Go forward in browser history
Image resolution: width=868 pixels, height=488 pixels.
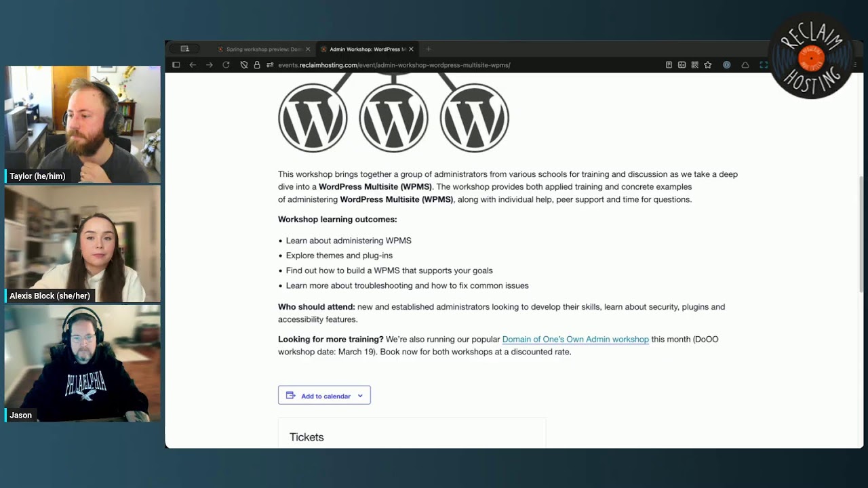(x=209, y=65)
